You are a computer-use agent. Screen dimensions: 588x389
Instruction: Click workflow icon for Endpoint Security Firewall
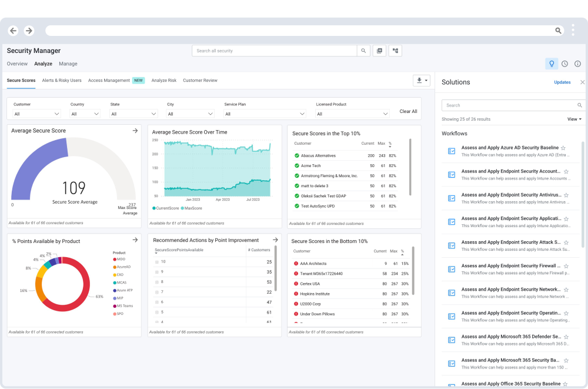pos(452,269)
